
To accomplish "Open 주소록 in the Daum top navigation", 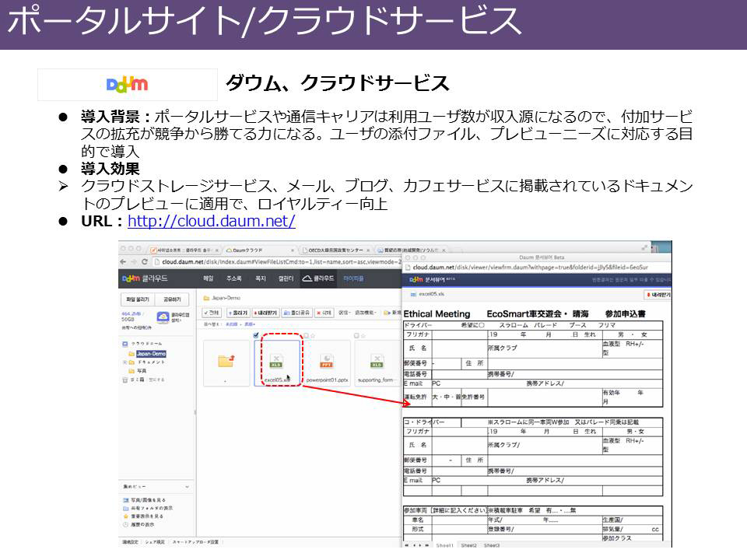I will [x=234, y=278].
